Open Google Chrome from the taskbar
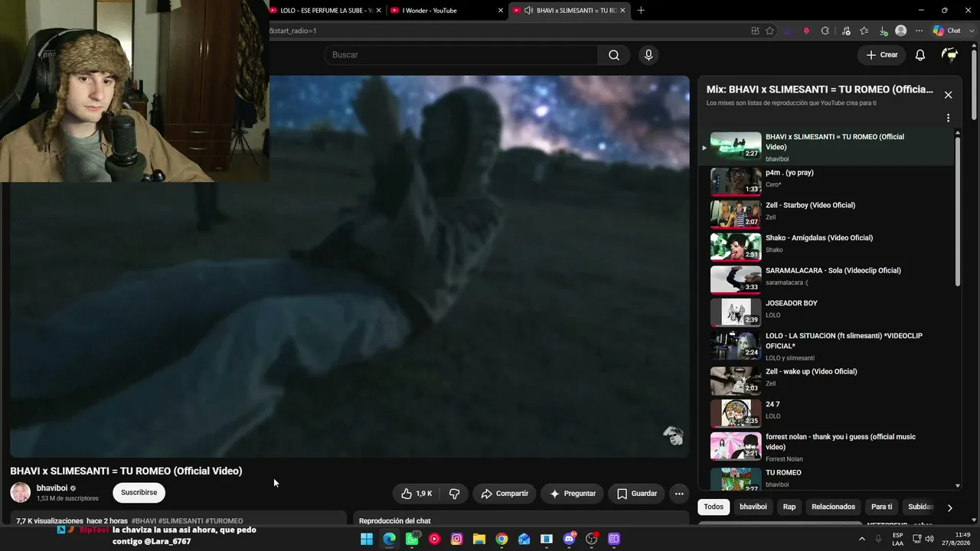The width and height of the screenshot is (980, 551). (x=501, y=539)
